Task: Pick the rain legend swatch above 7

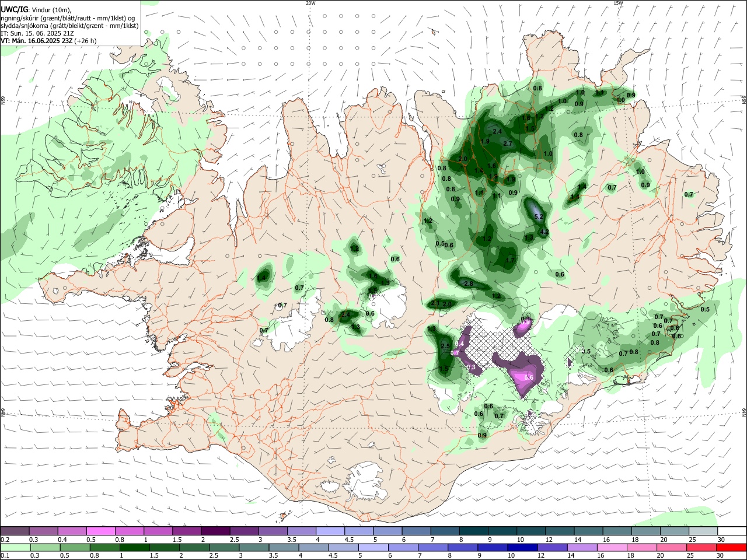Action: [432, 547]
